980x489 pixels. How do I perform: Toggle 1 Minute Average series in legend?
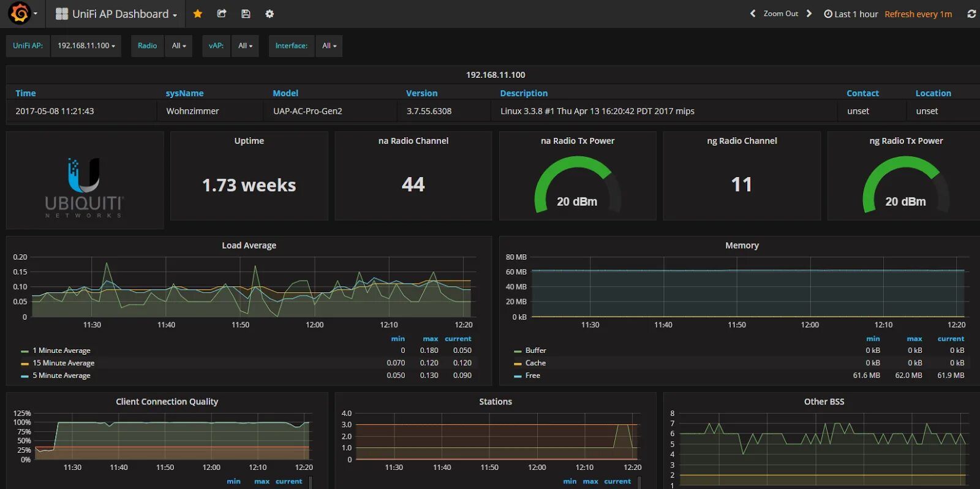[x=61, y=351]
